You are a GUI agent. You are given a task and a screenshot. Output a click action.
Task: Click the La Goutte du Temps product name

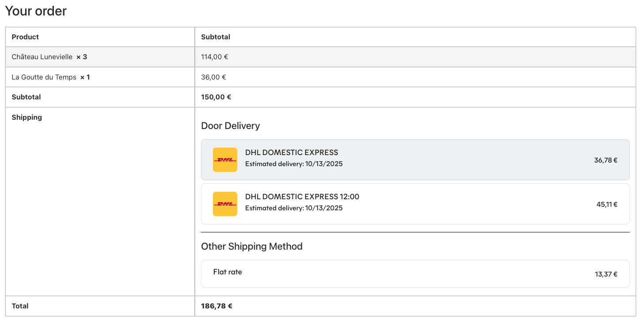(44, 77)
